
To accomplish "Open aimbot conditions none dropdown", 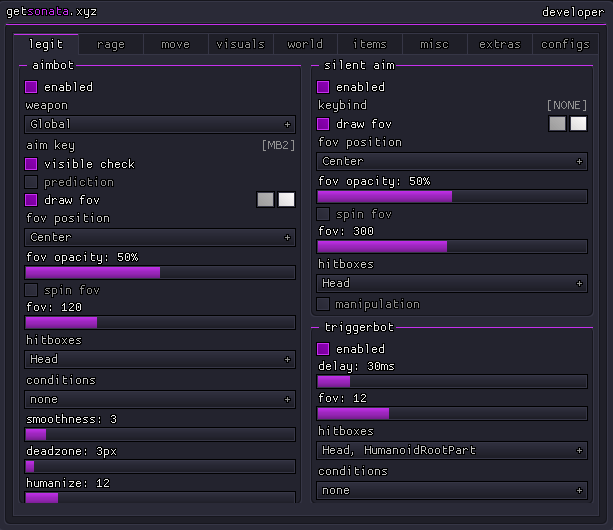I will (160, 399).
